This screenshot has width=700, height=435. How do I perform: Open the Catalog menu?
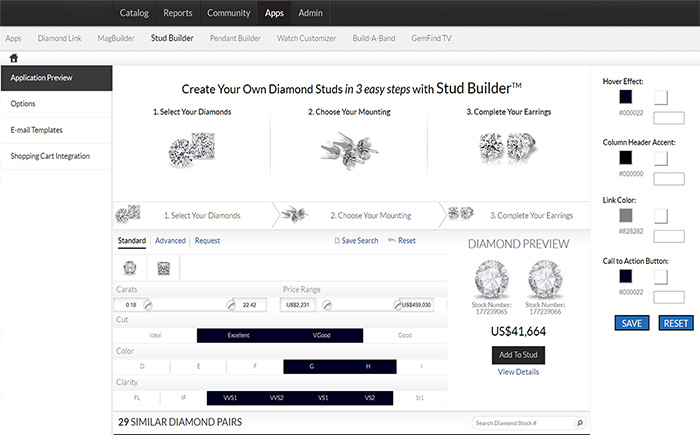[134, 13]
